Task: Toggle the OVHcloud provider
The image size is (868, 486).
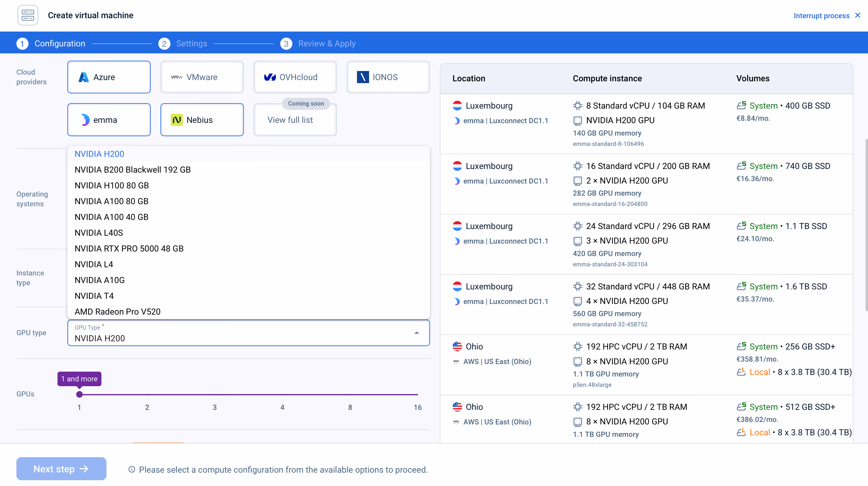Action: pos(295,77)
